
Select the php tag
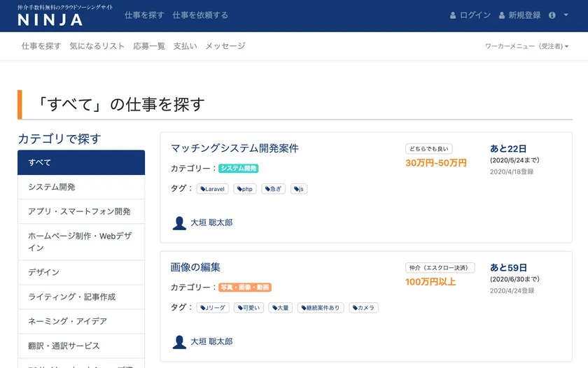coord(245,189)
